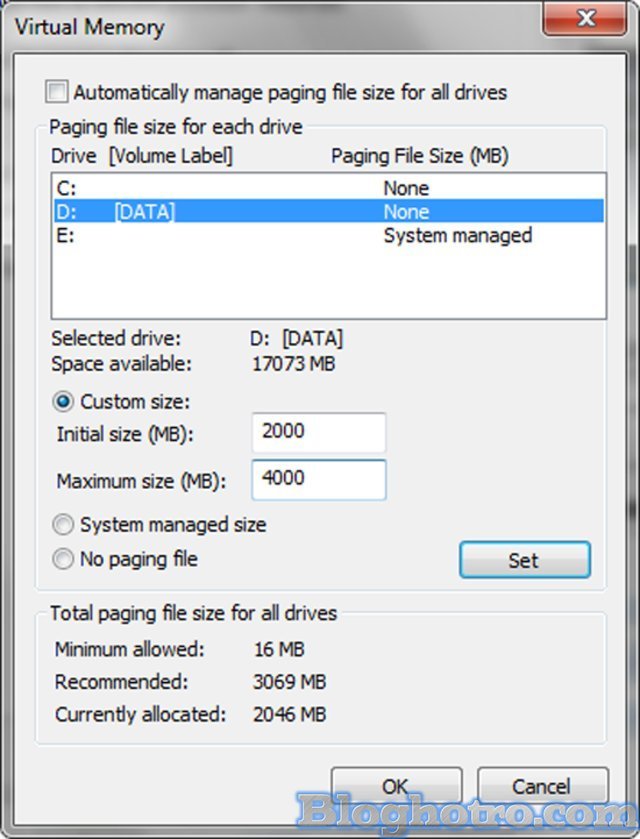Choose System managed size option
The height and width of the screenshot is (839, 640).
[x=63, y=524]
